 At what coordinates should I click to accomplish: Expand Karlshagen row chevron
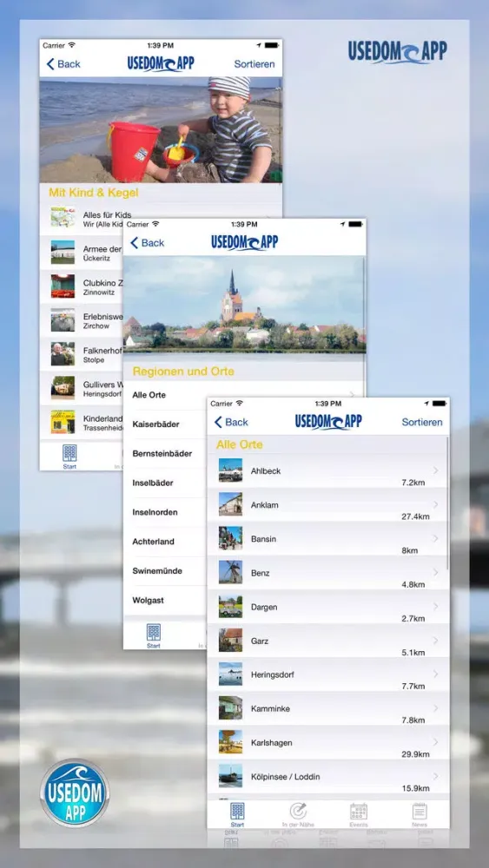pos(436,742)
